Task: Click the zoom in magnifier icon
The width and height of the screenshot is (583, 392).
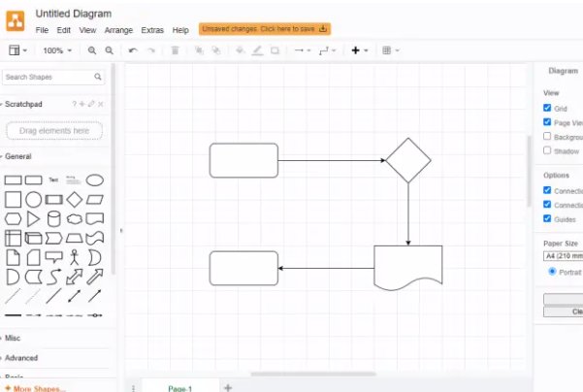Action: (92, 50)
